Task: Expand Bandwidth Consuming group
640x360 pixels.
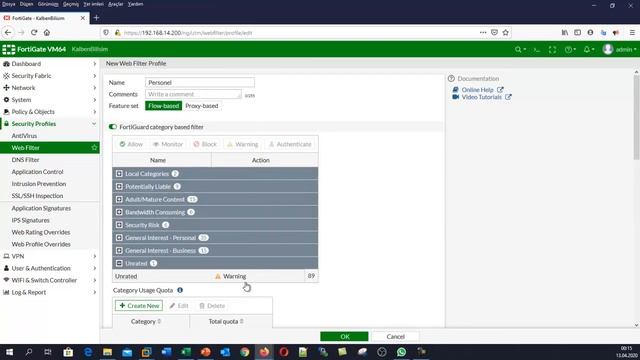Action: pos(119,212)
